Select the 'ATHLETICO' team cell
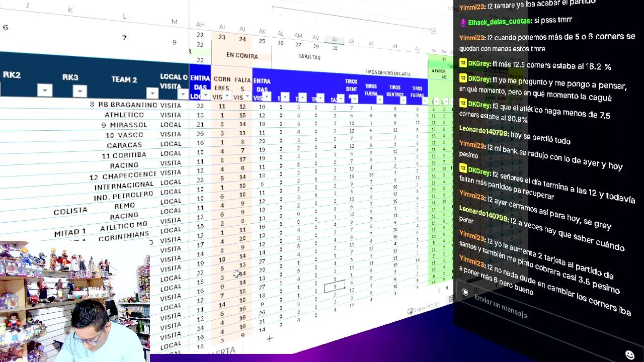This screenshot has width=644, height=362. point(124,115)
